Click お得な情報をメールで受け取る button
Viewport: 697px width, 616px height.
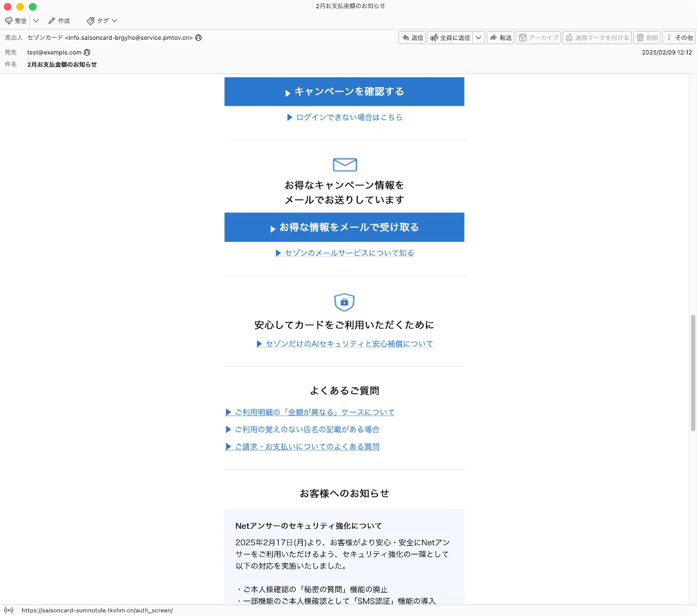pyautogui.click(x=344, y=227)
